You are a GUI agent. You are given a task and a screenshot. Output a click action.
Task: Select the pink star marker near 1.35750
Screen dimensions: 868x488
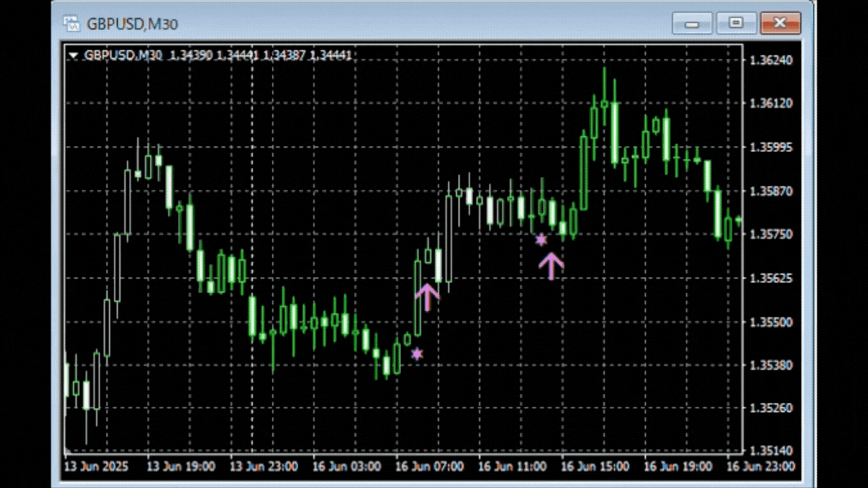541,239
